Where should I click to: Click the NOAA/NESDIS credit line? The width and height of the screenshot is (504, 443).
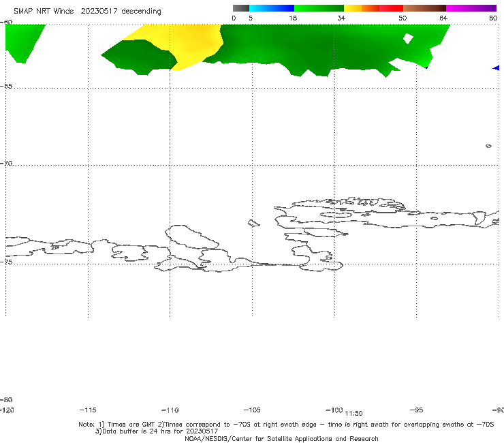point(281,438)
